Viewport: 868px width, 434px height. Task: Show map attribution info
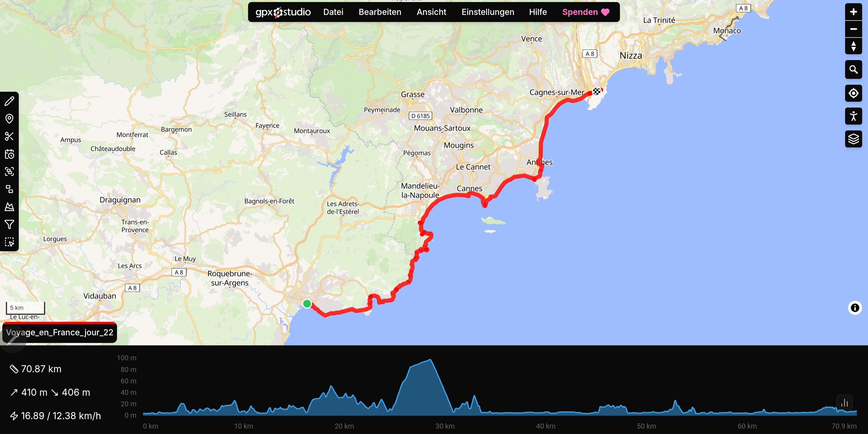click(x=855, y=308)
